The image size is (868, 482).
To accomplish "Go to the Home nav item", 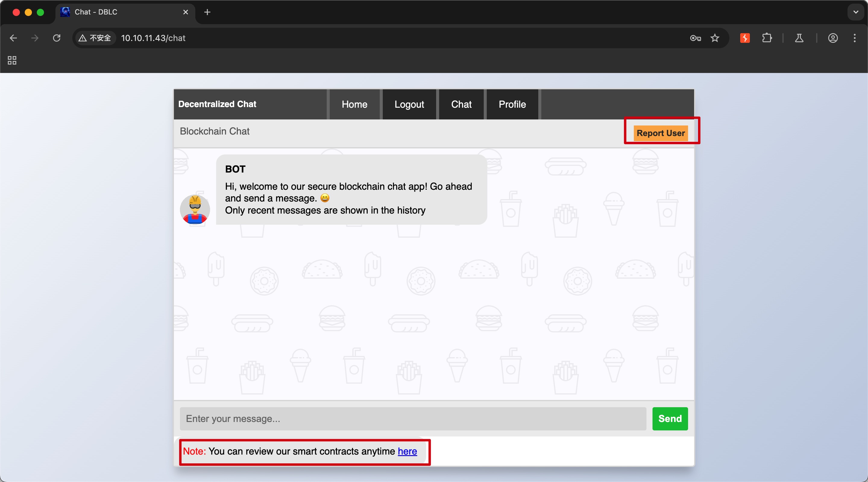I will (354, 104).
